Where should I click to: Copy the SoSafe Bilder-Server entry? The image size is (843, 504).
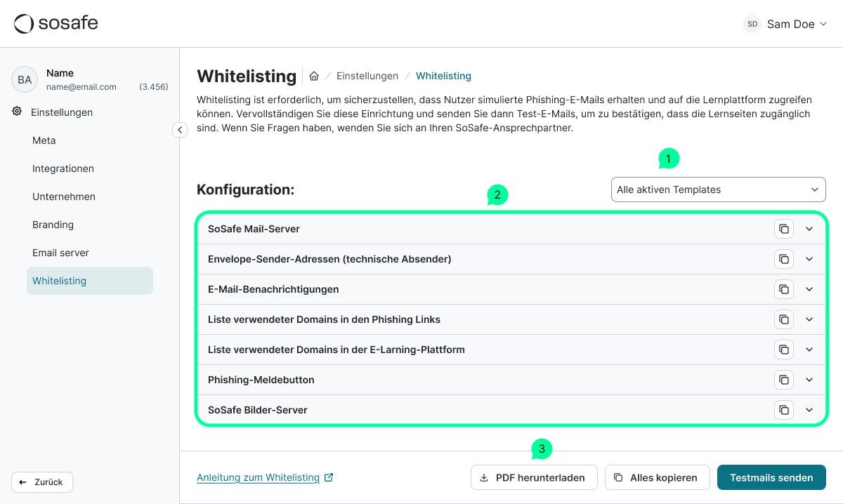point(784,409)
